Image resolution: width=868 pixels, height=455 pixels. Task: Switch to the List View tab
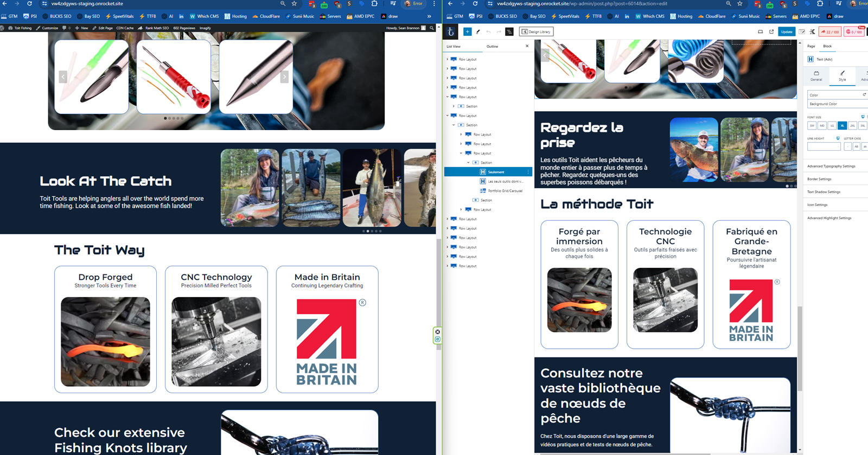click(454, 46)
